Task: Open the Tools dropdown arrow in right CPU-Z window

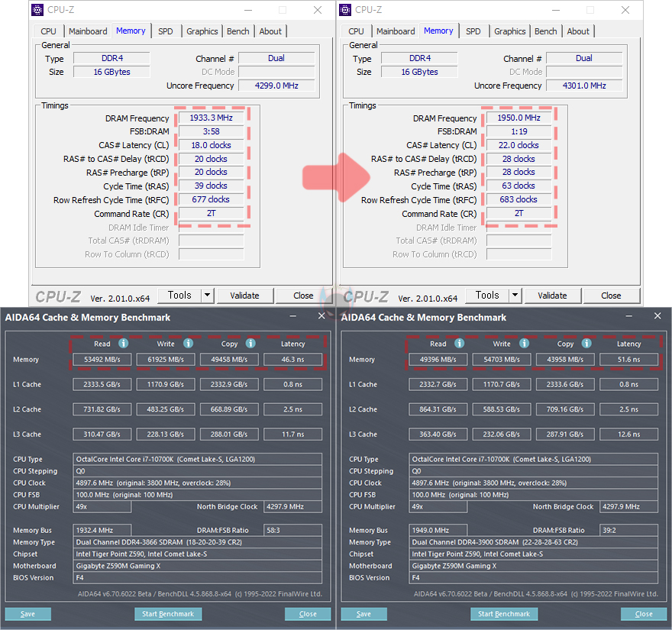Action: (x=515, y=296)
